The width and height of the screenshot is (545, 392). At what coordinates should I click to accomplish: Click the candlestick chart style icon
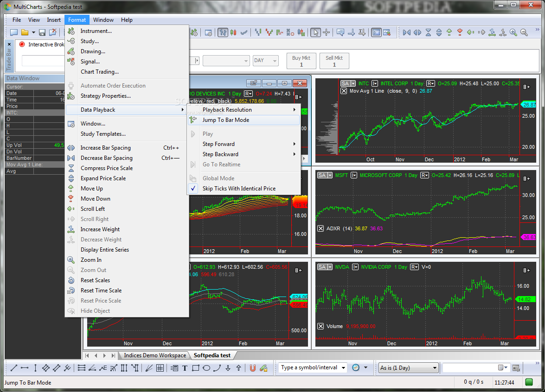click(234, 32)
